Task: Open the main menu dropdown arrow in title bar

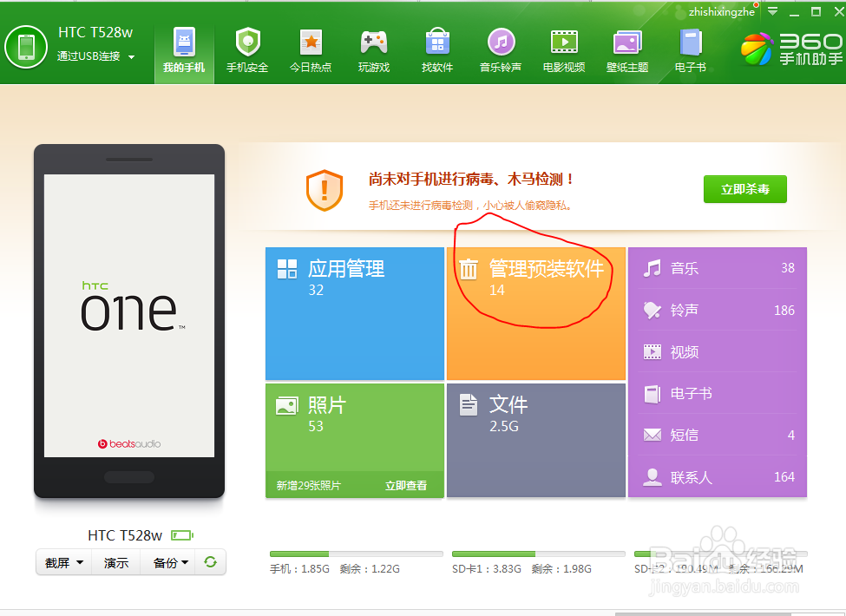Action: (x=772, y=11)
